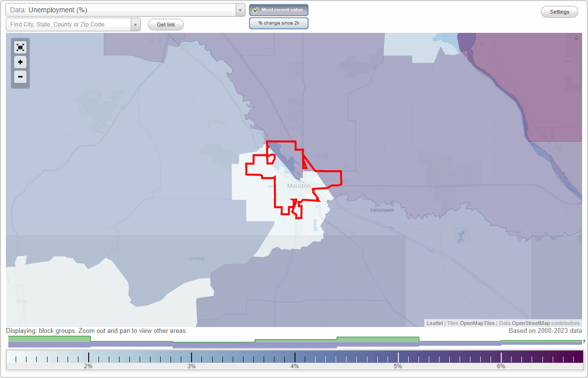Click the Mauston label on the map
This screenshot has height=378, width=588.
[x=298, y=186]
